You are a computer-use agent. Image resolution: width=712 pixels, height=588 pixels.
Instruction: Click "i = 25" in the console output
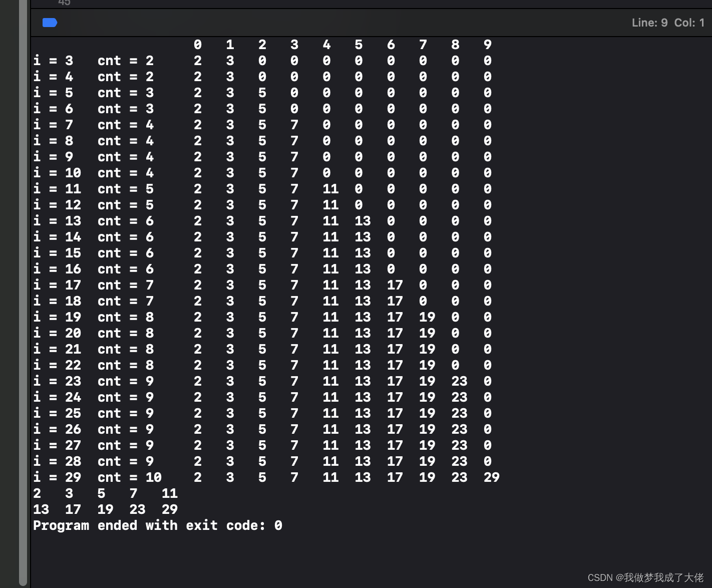57,413
